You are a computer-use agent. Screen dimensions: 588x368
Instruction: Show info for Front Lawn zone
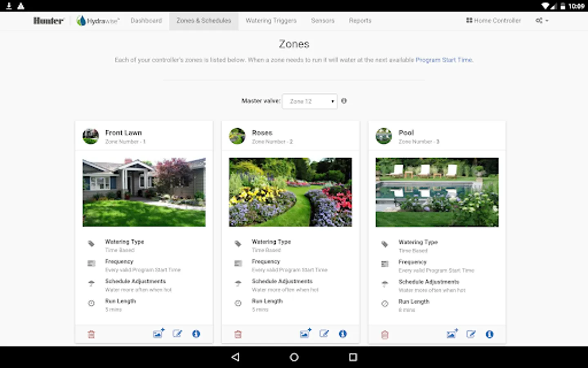click(x=196, y=334)
